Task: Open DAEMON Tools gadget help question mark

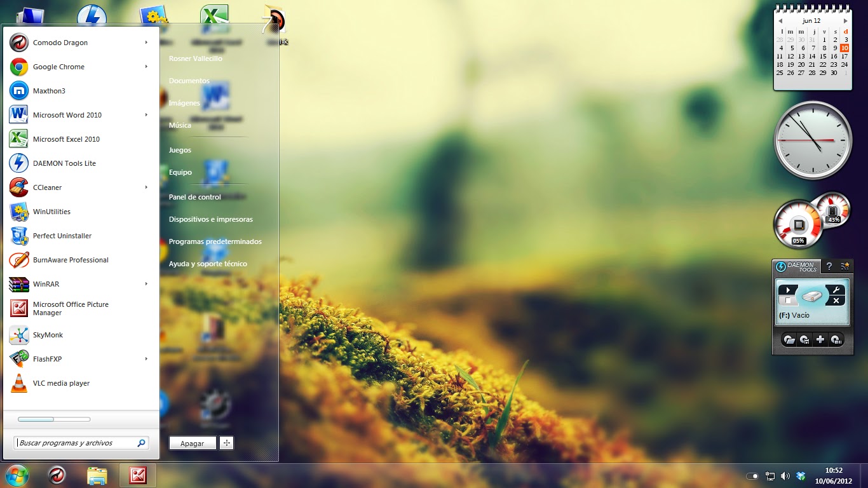Action: pyautogui.click(x=829, y=266)
